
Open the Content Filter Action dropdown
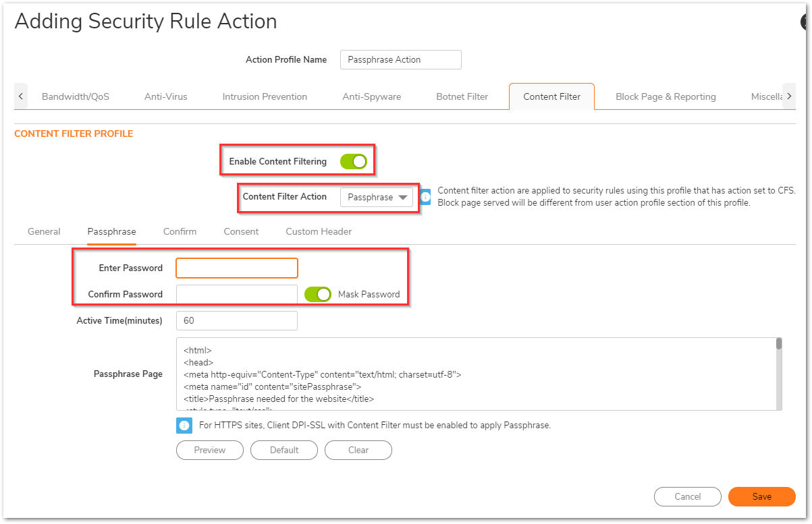click(x=376, y=198)
